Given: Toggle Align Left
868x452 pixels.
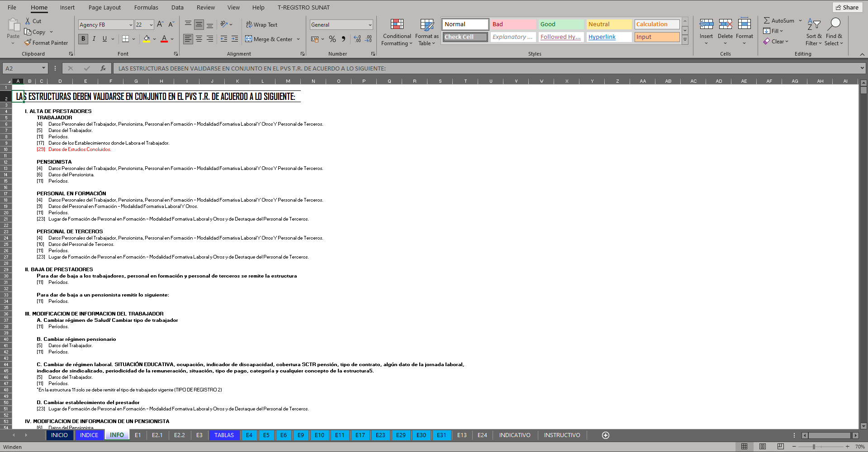Looking at the screenshot, I should pos(188,39).
